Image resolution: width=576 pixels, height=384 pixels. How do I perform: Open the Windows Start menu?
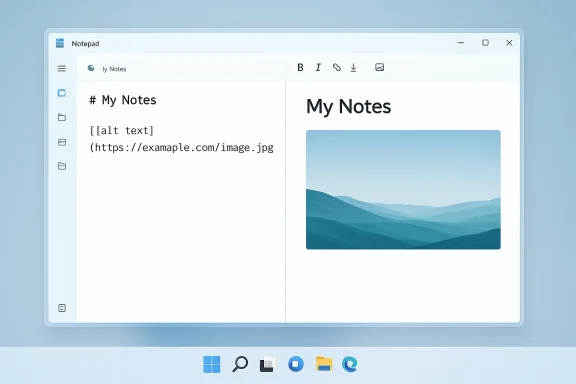[x=212, y=364]
